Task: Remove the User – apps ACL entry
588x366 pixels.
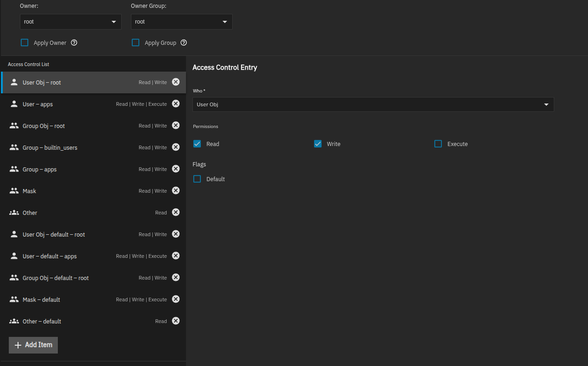Action: pyautogui.click(x=176, y=104)
